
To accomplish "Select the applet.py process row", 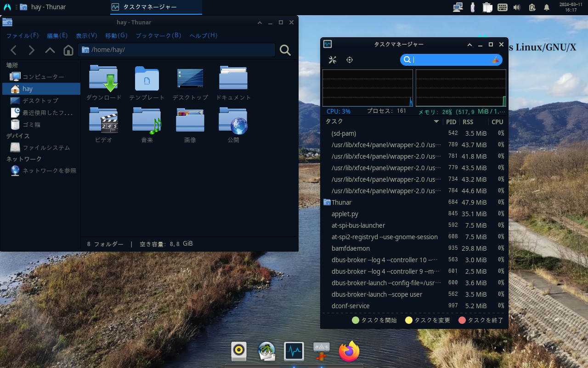I will (x=414, y=214).
